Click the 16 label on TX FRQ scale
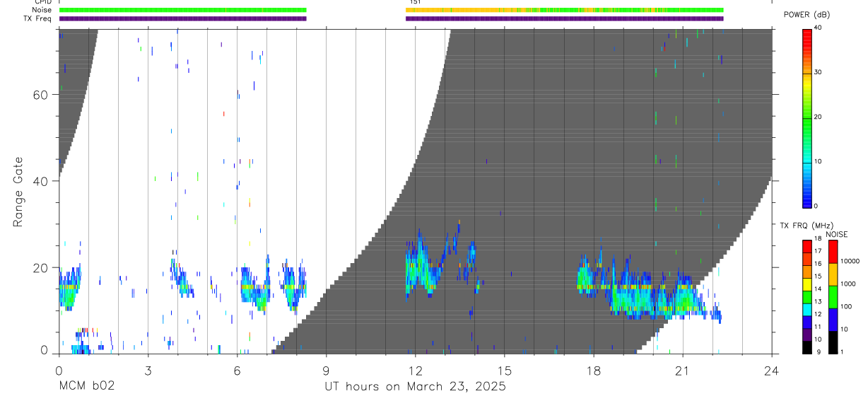 click(x=819, y=264)
